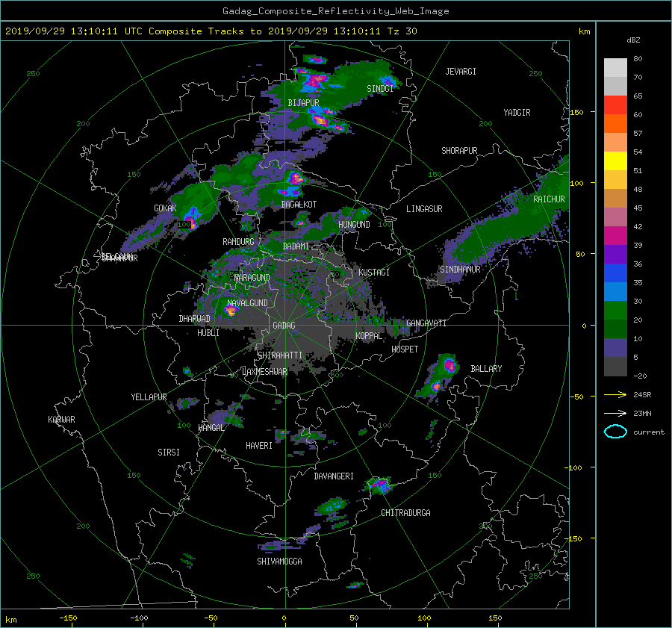672x628 pixels.
Task: Click the SHIRAHATTI city label
Action: click(280, 355)
